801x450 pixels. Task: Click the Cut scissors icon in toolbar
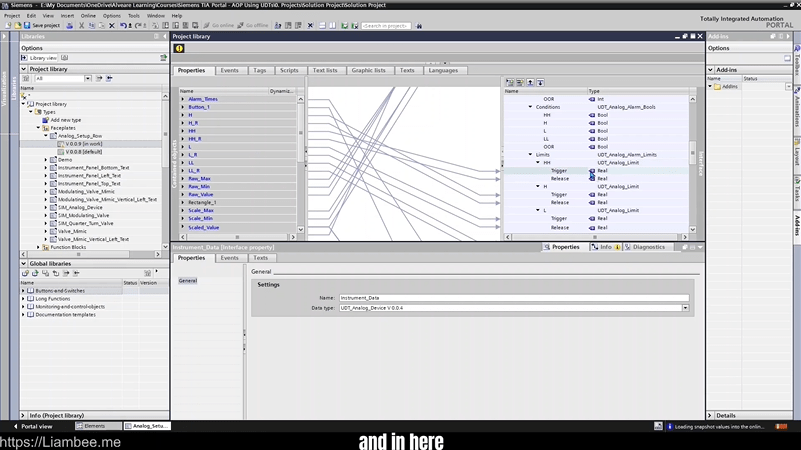(x=81, y=25)
